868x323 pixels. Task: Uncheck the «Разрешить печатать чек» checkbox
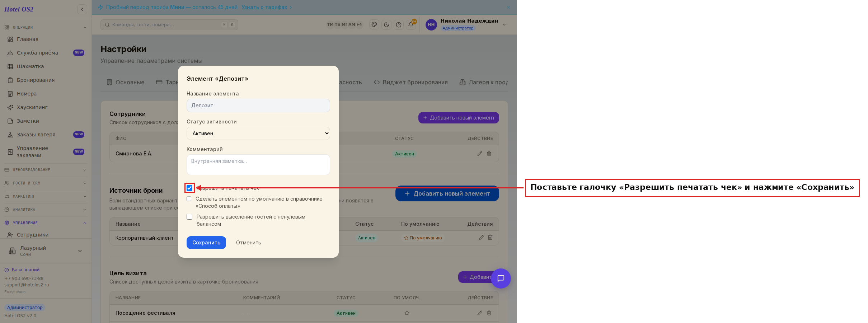tap(189, 188)
